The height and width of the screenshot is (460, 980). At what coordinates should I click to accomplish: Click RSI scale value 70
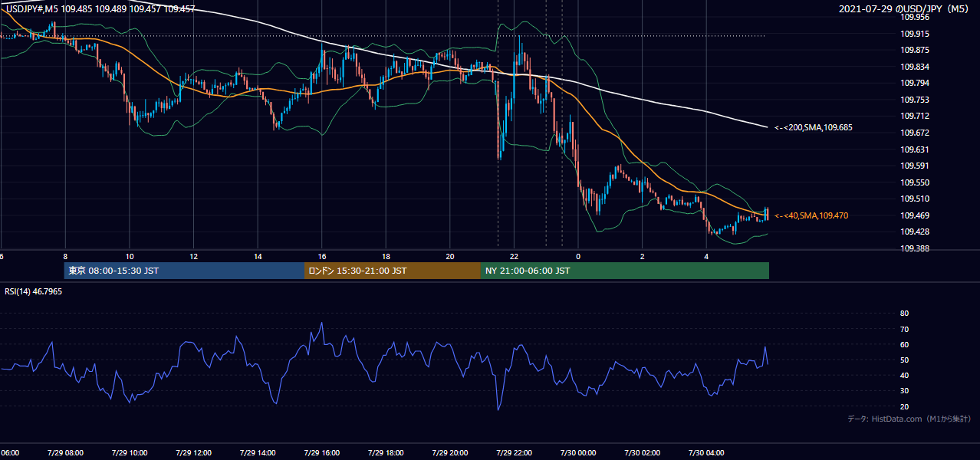tap(904, 329)
